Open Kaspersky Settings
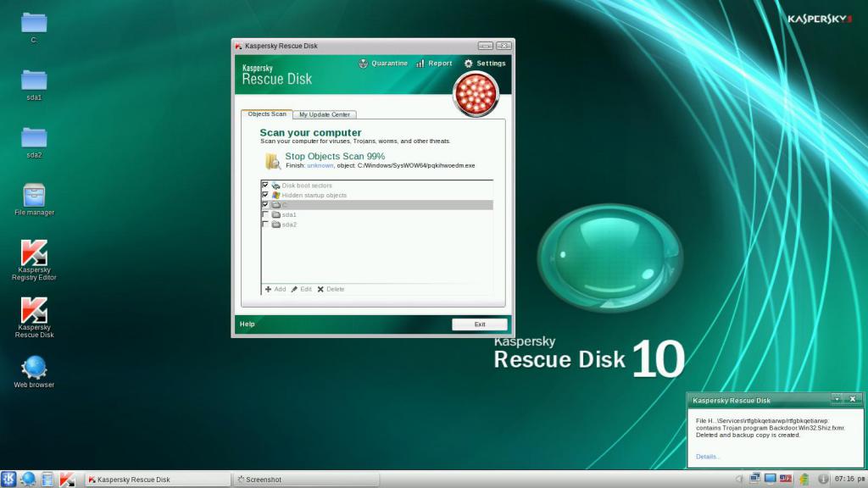The image size is (868, 488). pos(485,64)
